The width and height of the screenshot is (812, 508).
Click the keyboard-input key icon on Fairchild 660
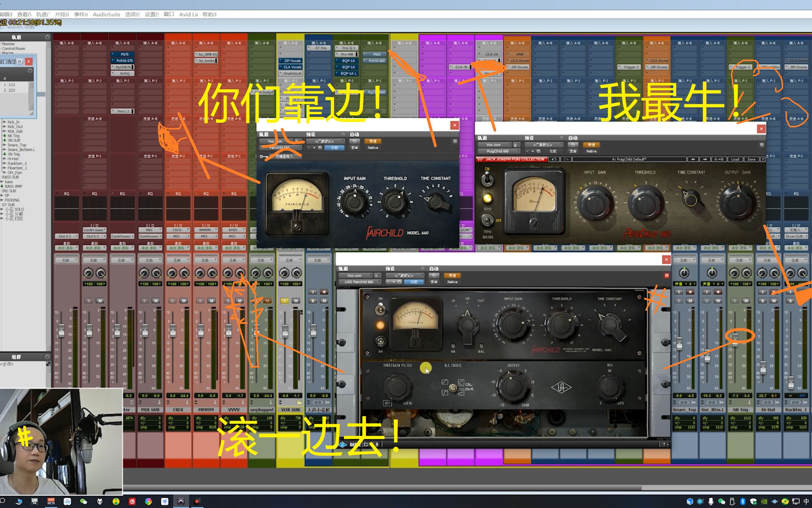(262, 156)
